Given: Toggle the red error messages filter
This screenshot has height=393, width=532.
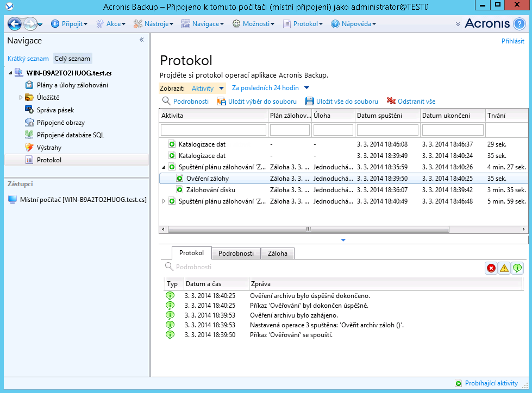Looking at the screenshot, I should click(491, 268).
